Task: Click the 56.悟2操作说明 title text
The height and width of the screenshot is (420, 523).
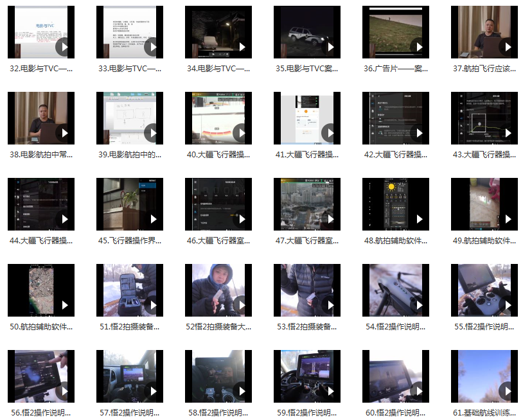Action: (x=40, y=413)
